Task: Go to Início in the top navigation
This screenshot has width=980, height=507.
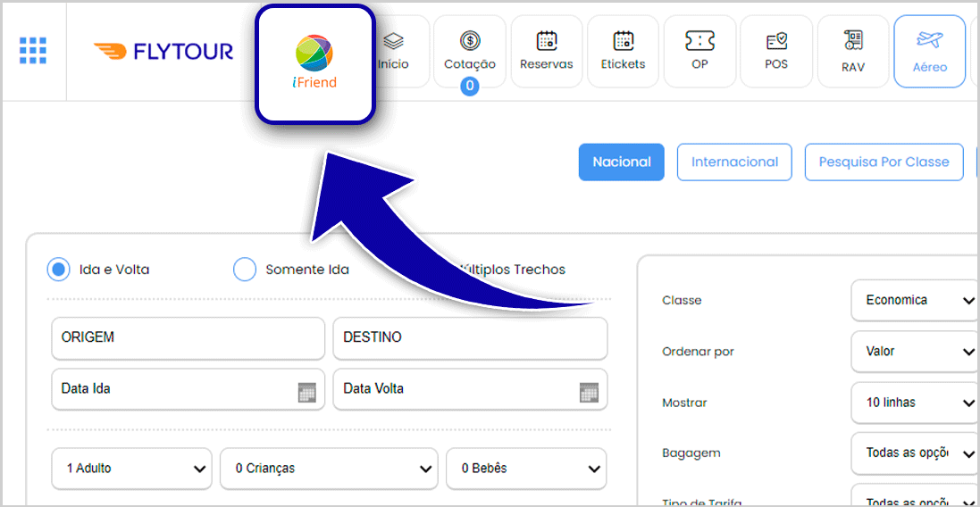Action: point(394,51)
